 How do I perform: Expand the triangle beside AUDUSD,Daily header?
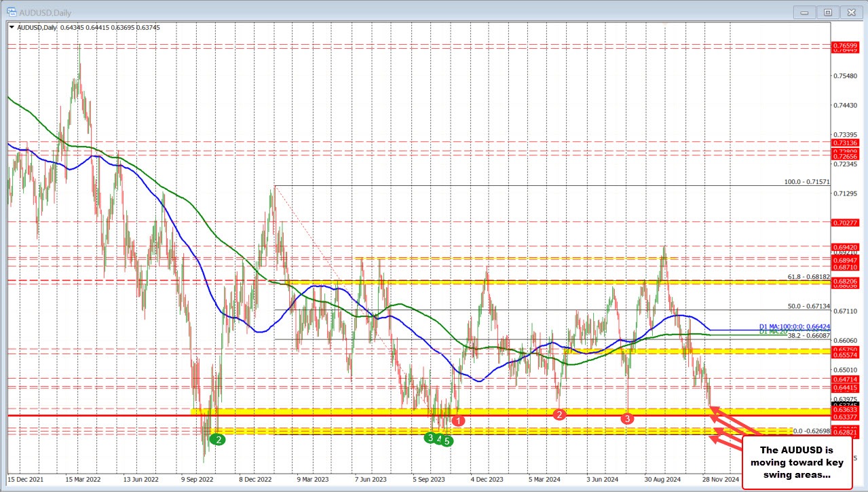click(x=11, y=26)
